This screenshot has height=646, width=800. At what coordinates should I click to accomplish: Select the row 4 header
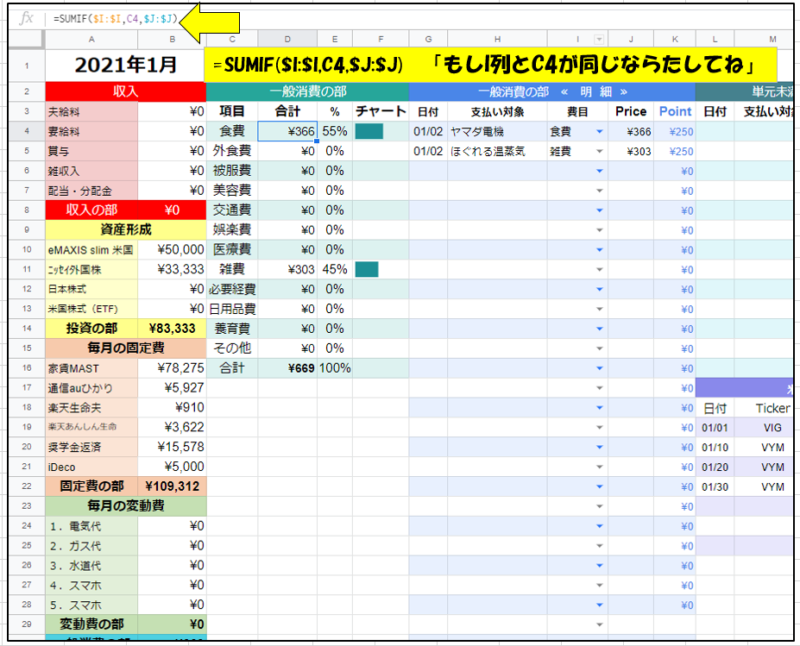[x=27, y=132]
